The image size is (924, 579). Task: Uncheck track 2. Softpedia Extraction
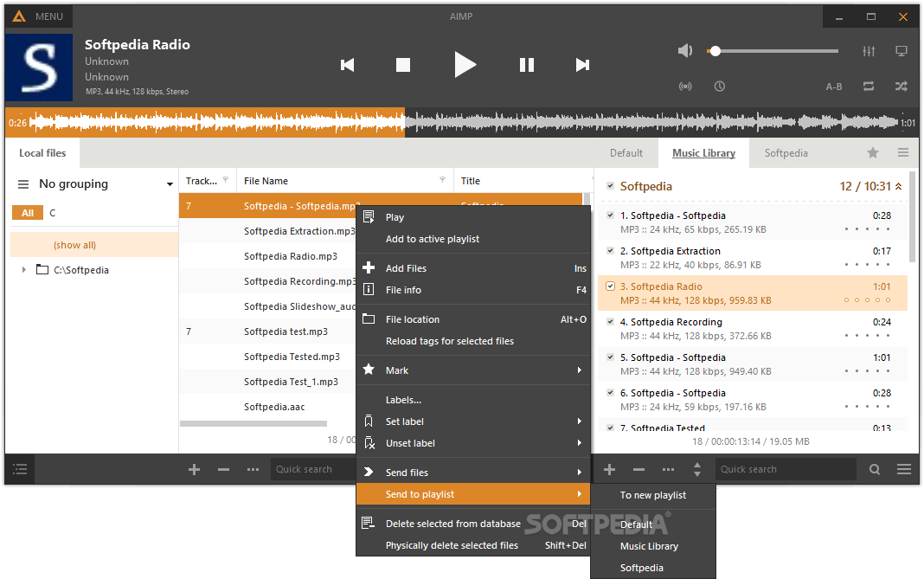610,251
